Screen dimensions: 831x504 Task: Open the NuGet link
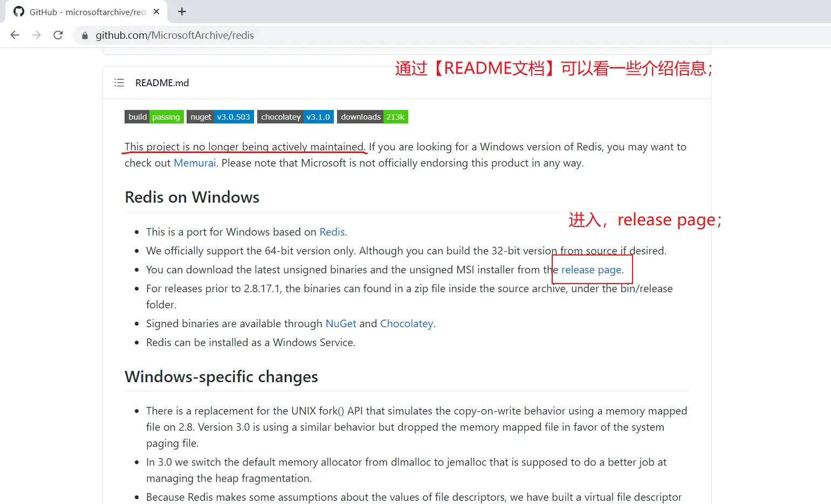coord(341,323)
